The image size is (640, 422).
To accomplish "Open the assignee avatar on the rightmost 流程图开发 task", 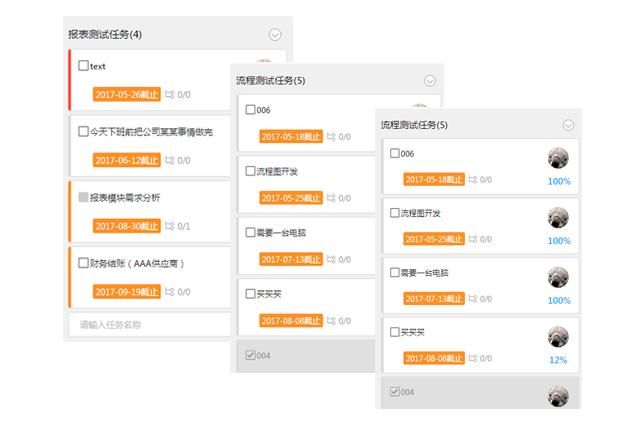I will point(558,218).
